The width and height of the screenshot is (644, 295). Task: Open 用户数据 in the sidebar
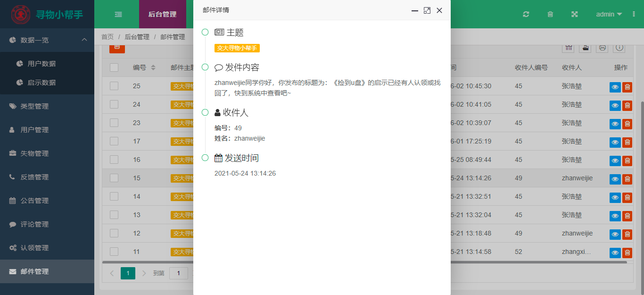(47, 64)
